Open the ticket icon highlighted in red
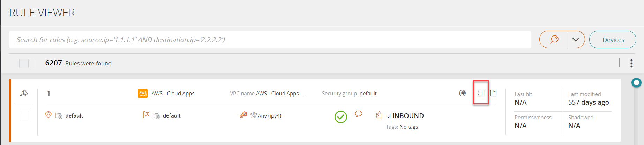 tap(481, 93)
